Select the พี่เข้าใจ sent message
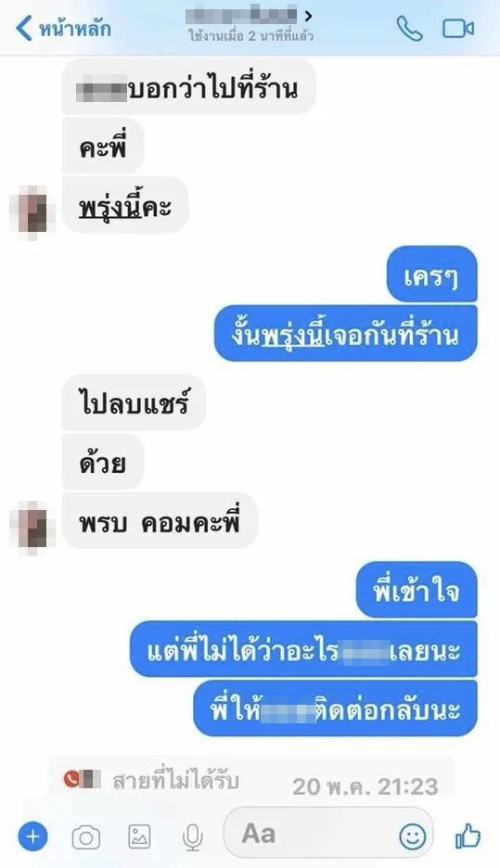This screenshot has height=868, width=500. pyautogui.click(x=417, y=590)
